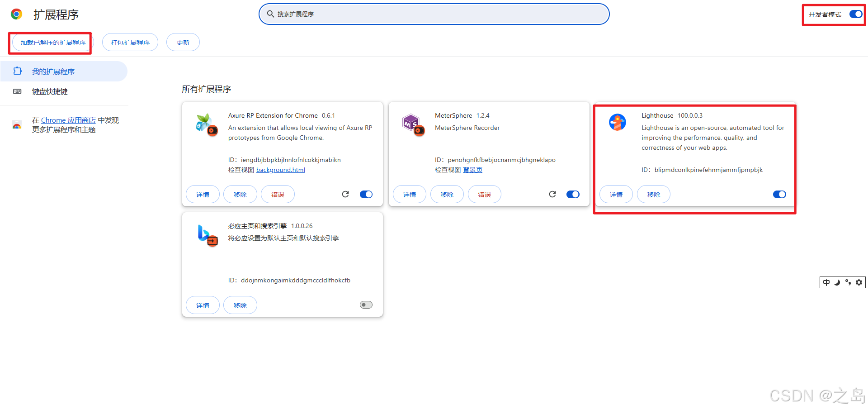Remove the MeterSphere extension
The width and height of the screenshot is (868, 410).
pyautogui.click(x=447, y=194)
